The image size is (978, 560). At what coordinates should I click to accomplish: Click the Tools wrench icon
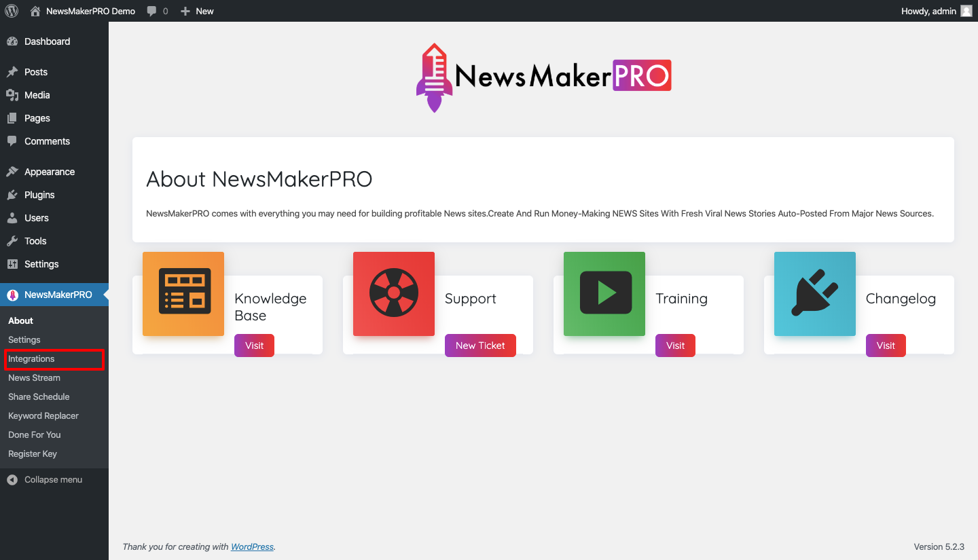point(12,241)
